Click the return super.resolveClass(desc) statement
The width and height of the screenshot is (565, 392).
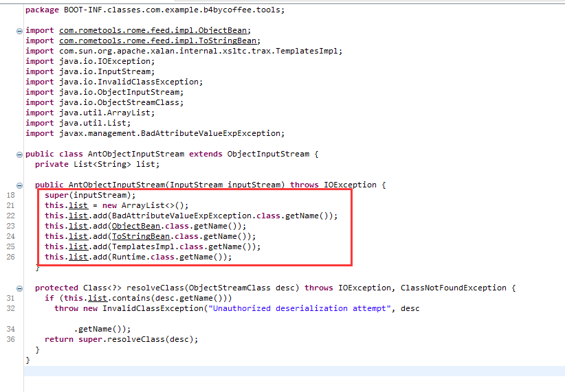click(122, 339)
